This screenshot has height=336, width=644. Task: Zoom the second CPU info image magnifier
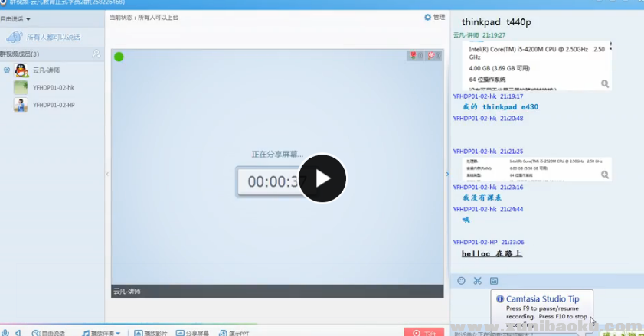(605, 175)
